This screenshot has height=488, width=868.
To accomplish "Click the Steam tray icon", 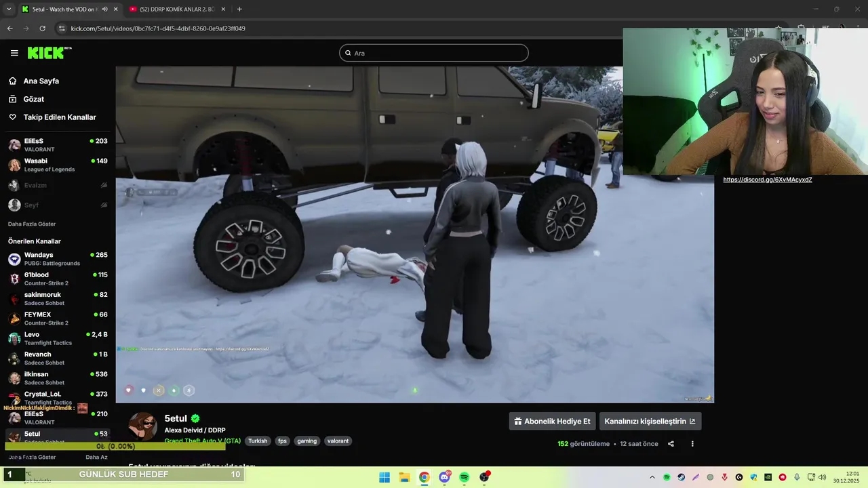I will pos(682,477).
